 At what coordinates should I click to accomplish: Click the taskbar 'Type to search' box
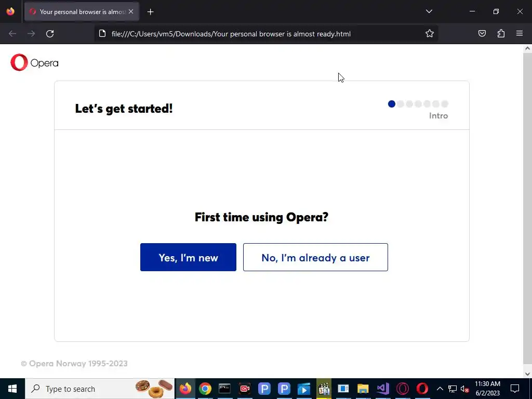[x=100, y=389]
